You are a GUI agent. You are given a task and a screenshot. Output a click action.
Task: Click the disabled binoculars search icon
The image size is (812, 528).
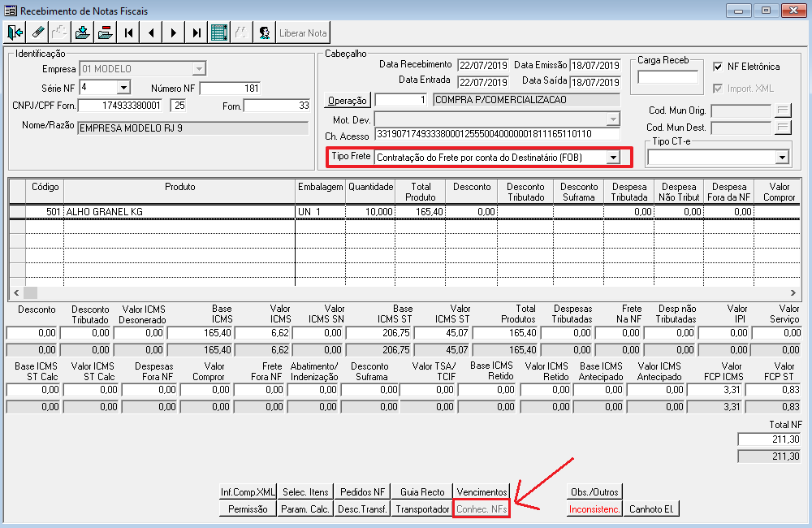[241, 32]
